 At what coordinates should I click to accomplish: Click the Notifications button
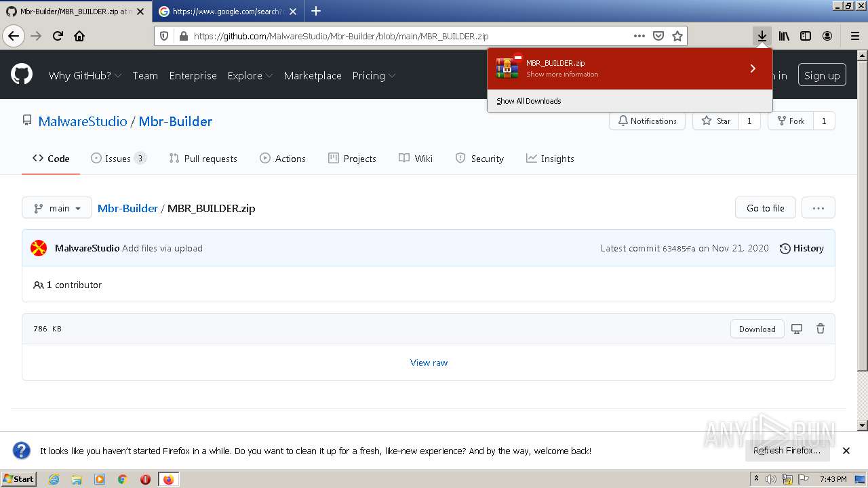pos(647,121)
